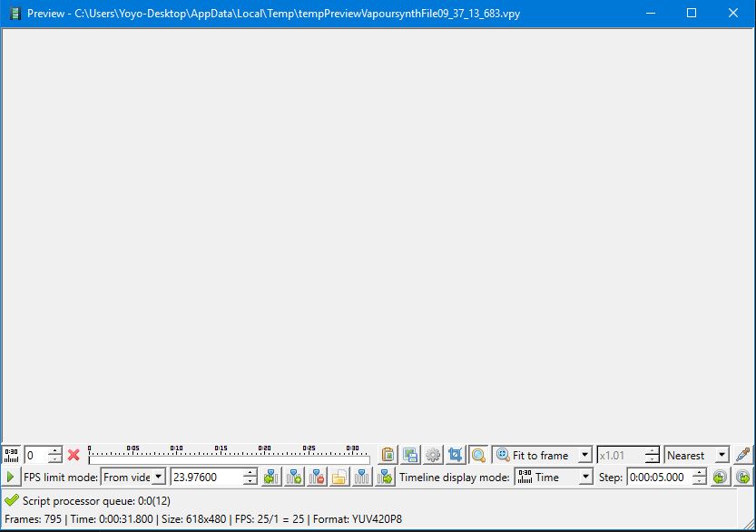Step backward with green left arrow

pyautogui.click(x=721, y=477)
